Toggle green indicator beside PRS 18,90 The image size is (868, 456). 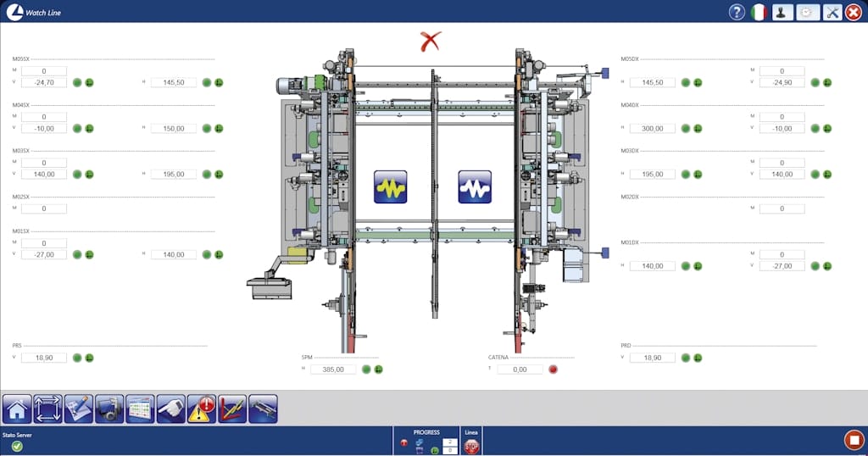[76, 358]
